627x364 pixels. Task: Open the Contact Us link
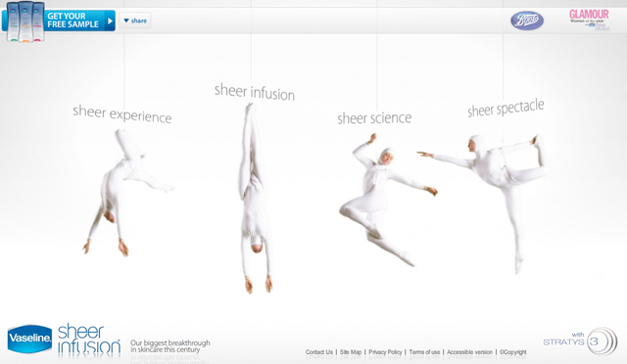[x=319, y=352]
